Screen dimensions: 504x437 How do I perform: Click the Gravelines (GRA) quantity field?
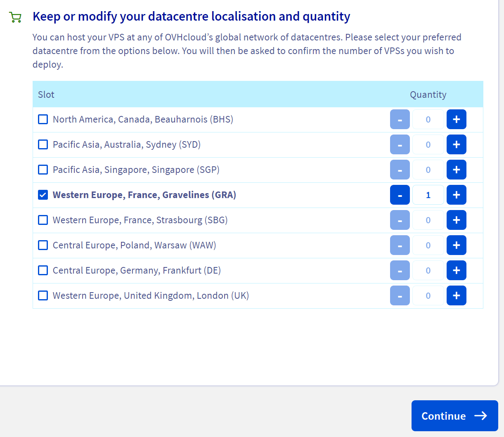(x=428, y=195)
